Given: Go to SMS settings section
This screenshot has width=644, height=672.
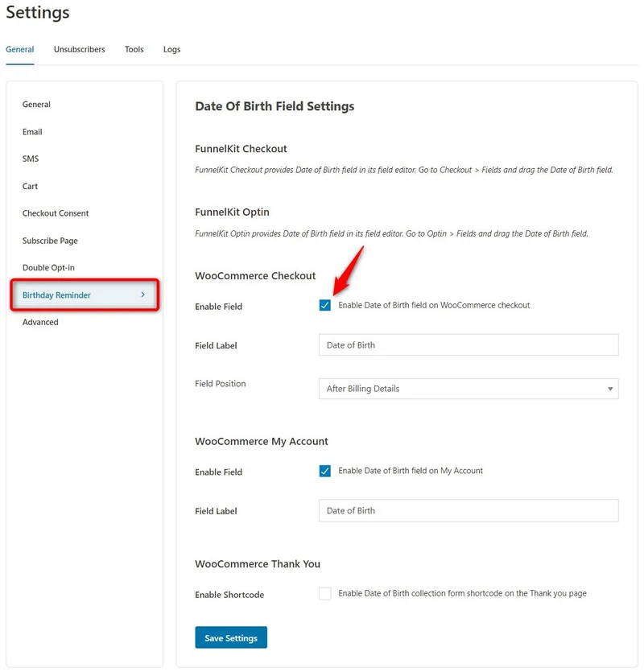Looking at the screenshot, I should pos(31,159).
